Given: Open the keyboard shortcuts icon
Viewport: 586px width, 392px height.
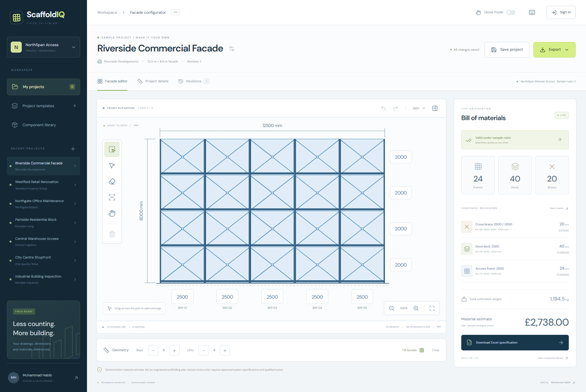Looking at the screenshot, I should [x=532, y=13].
